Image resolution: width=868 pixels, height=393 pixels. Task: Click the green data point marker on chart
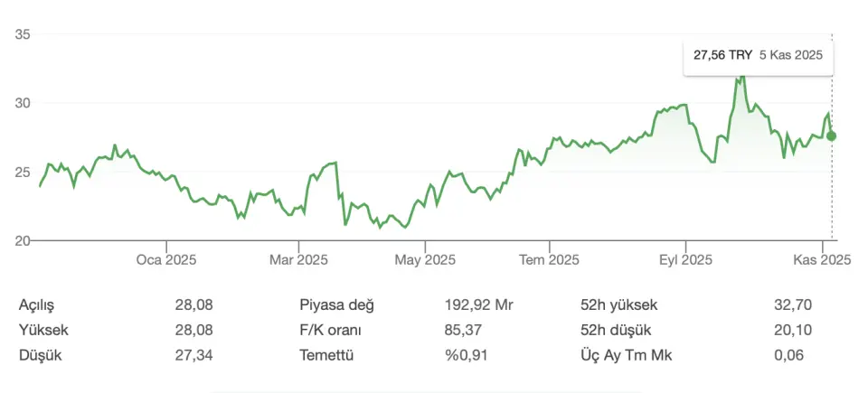(x=832, y=136)
